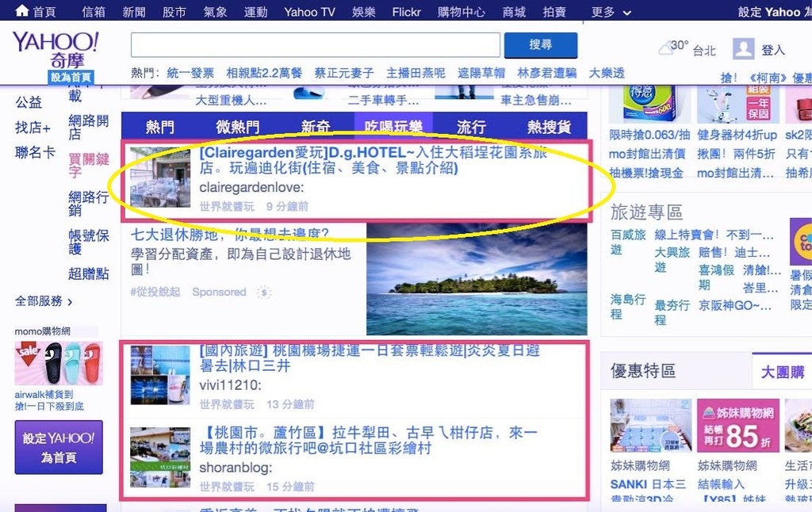812x512 pixels.
Task: Click 海島行程 in 旅遊專區
Action: pyautogui.click(x=628, y=307)
